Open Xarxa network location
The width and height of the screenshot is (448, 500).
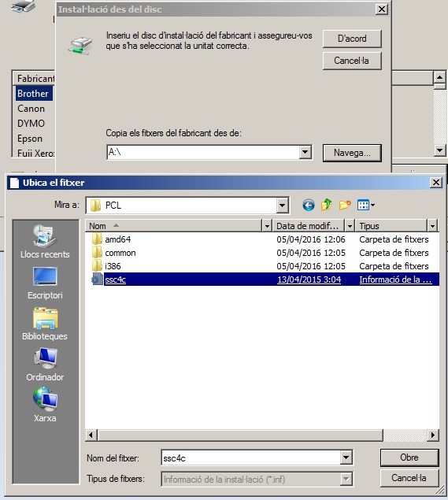(45, 405)
